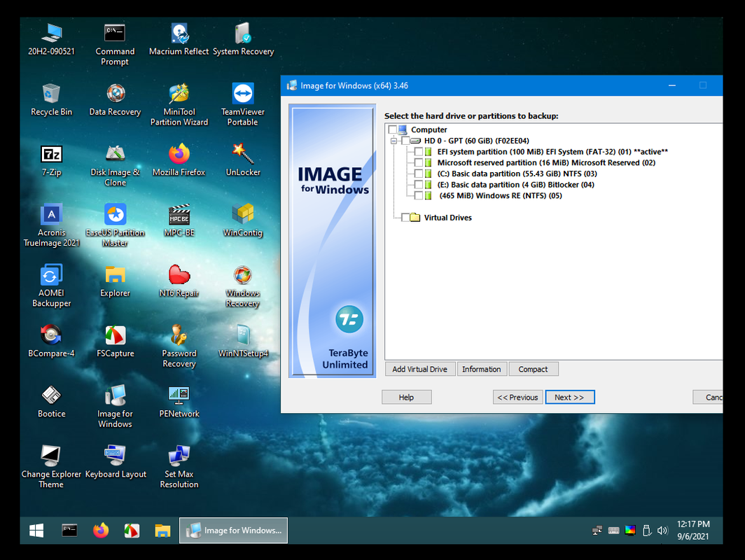Select the Virtual Drives tree label
This screenshot has width=745, height=560.
[x=447, y=218]
